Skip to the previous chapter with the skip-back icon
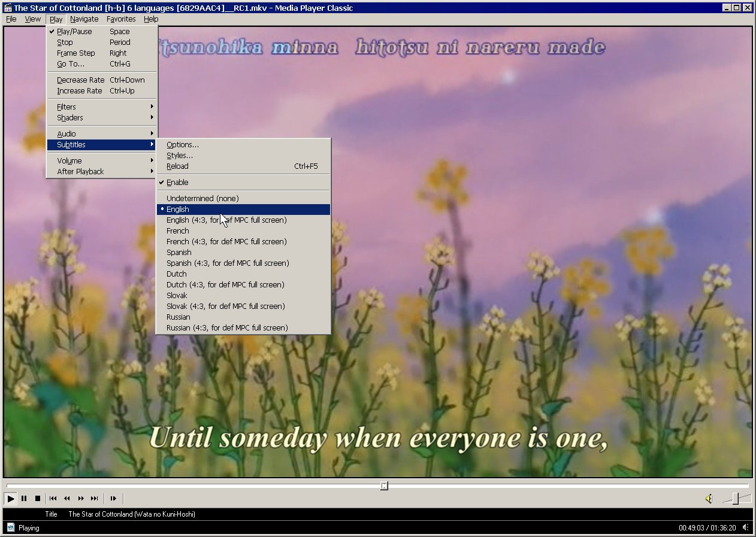The height and width of the screenshot is (537, 756). pyautogui.click(x=53, y=498)
